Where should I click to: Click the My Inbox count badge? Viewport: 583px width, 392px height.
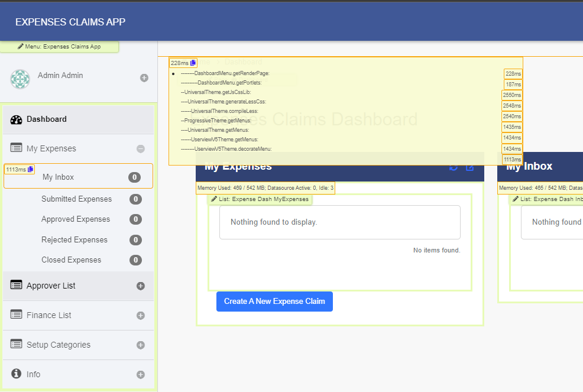(x=135, y=177)
